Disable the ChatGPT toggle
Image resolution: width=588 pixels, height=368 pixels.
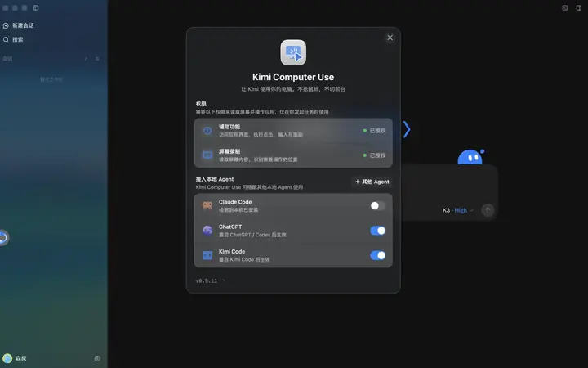377,231
